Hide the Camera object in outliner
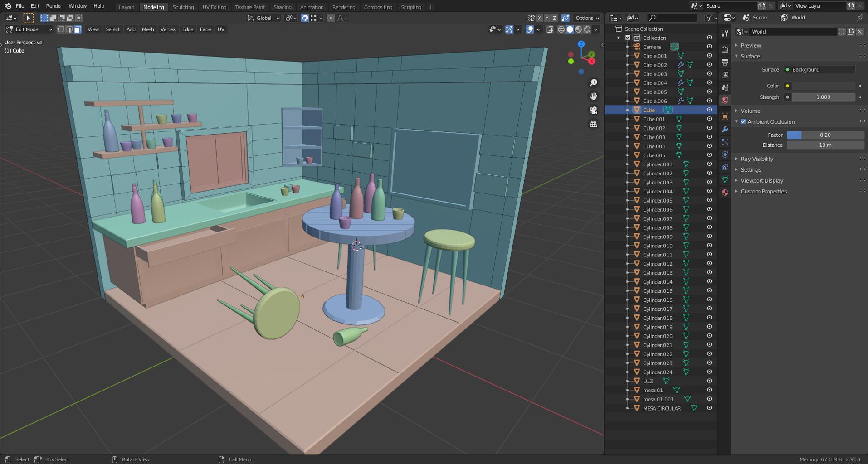 [709, 47]
